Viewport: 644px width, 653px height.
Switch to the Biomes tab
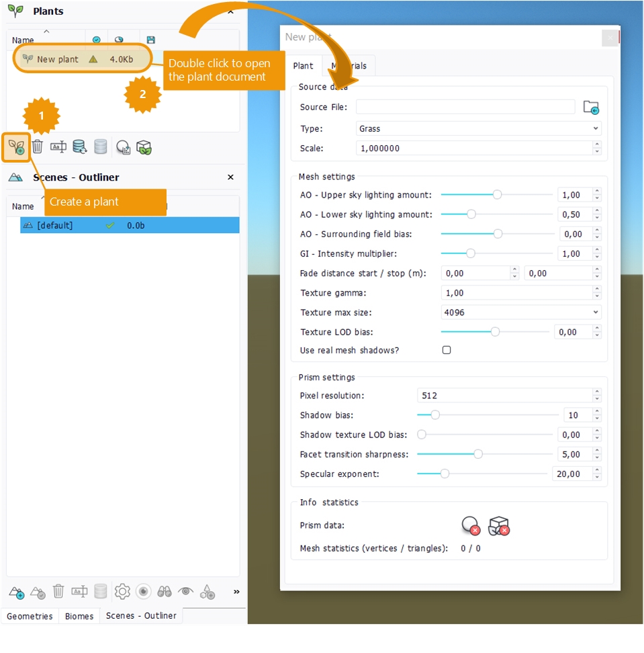79,616
